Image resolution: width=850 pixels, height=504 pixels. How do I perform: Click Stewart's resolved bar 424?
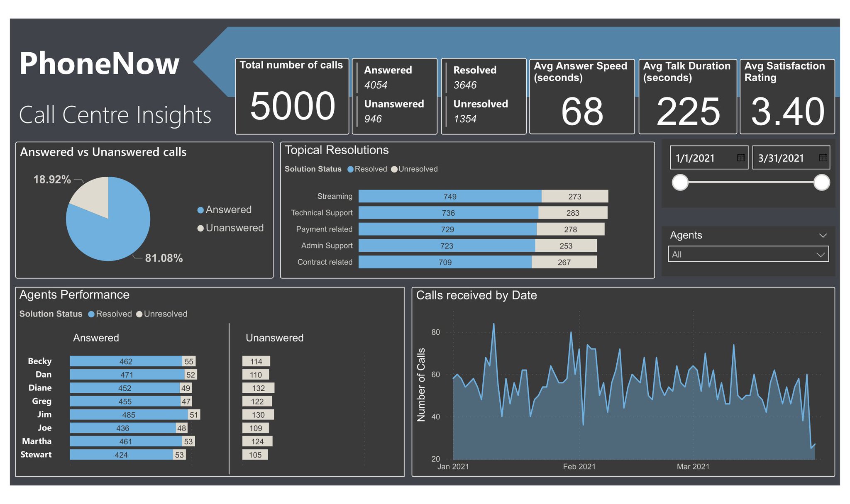tap(121, 455)
